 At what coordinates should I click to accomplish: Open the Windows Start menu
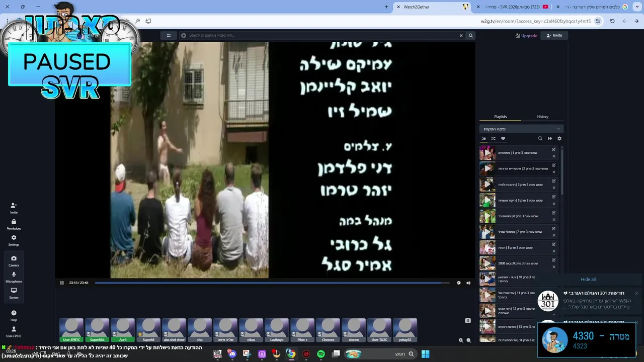[425, 354]
